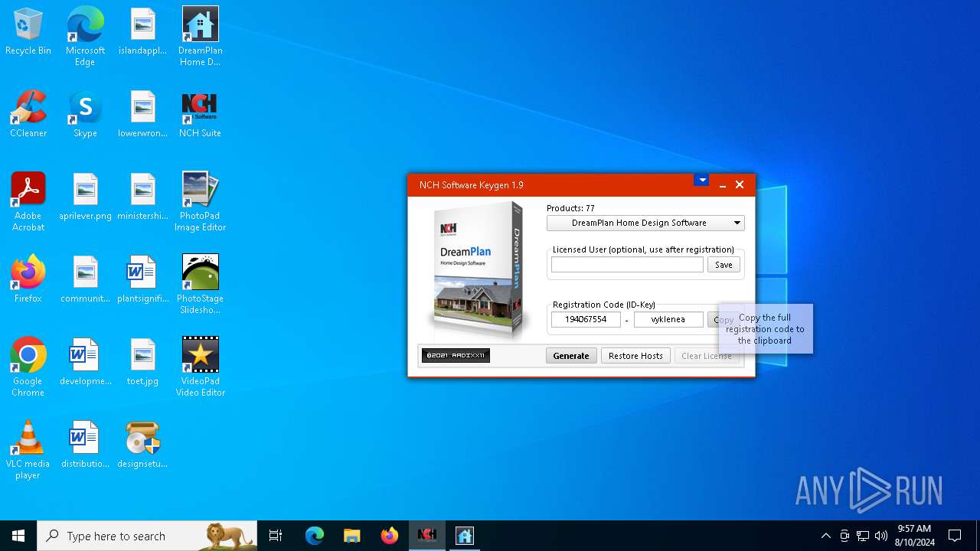Select the lowerwron... file icon

pos(142,114)
